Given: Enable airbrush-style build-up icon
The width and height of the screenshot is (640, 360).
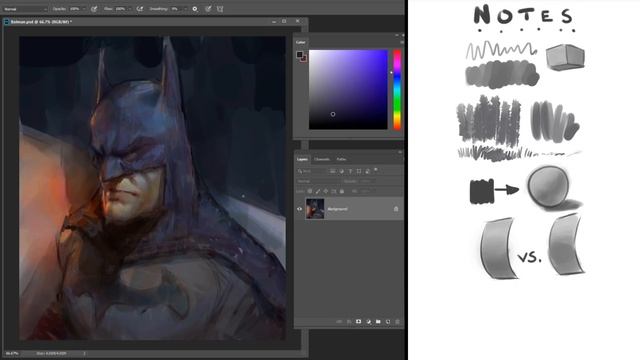Looking at the screenshot, I should pos(140,9).
